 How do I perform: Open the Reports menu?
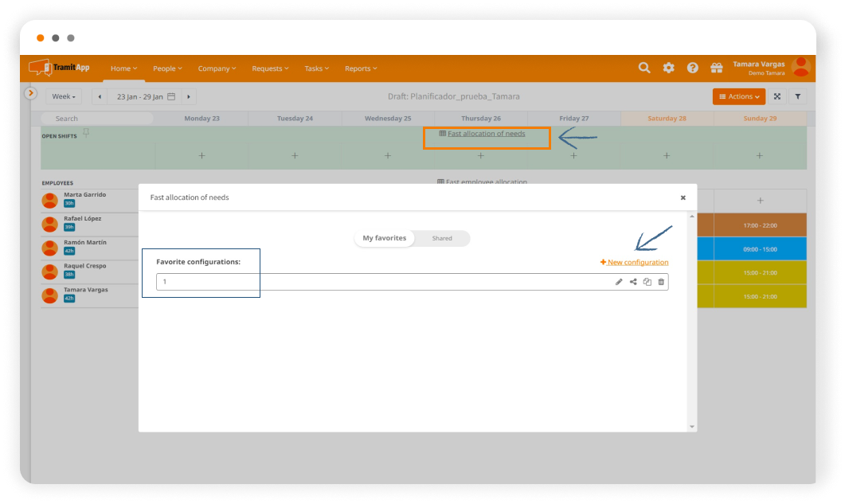tap(361, 68)
